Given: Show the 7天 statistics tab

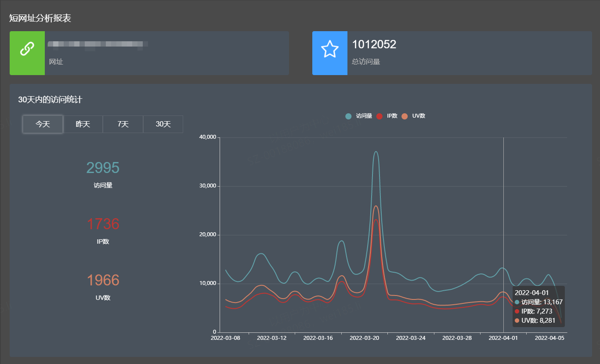Looking at the screenshot, I should [123, 124].
